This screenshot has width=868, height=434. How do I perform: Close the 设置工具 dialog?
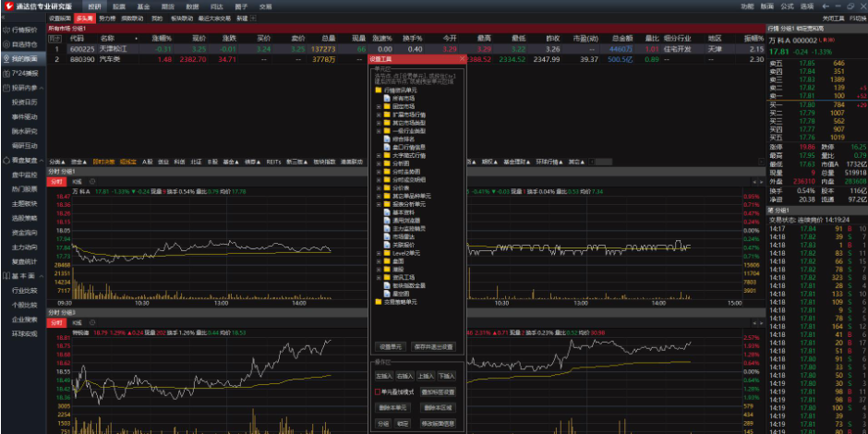click(x=462, y=59)
